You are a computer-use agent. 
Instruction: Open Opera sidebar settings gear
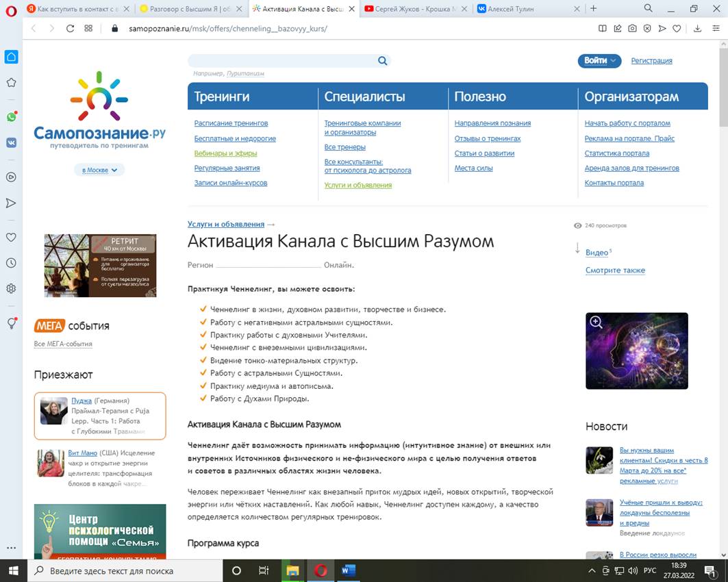coord(11,289)
